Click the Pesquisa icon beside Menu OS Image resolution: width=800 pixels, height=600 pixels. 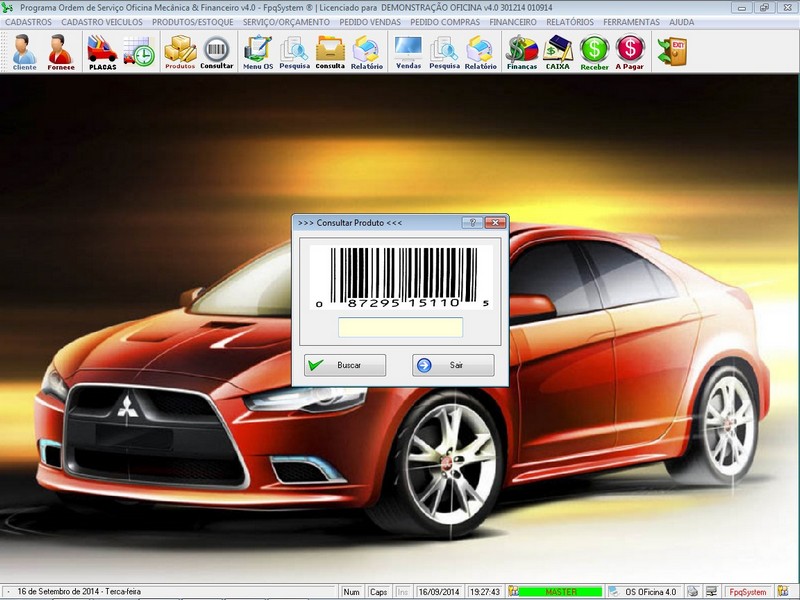(294, 52)
